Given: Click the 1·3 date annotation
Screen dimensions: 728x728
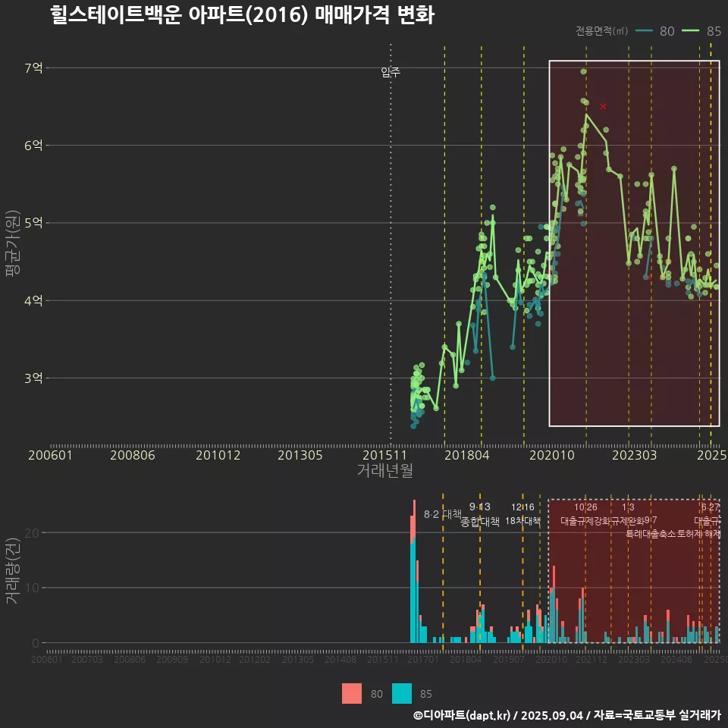Looking at the screenshot, I should coord(628,507).
